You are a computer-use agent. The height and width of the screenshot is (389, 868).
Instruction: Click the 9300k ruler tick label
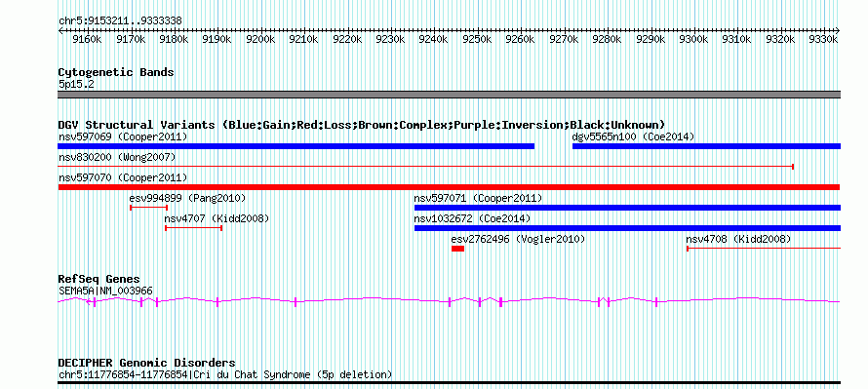(x=693, y=40)
